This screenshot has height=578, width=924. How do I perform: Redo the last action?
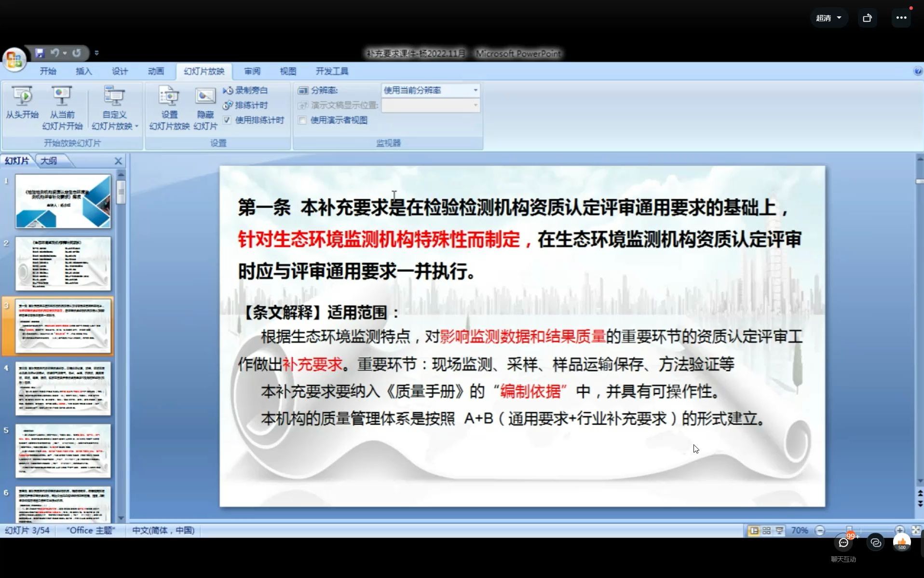77,53
